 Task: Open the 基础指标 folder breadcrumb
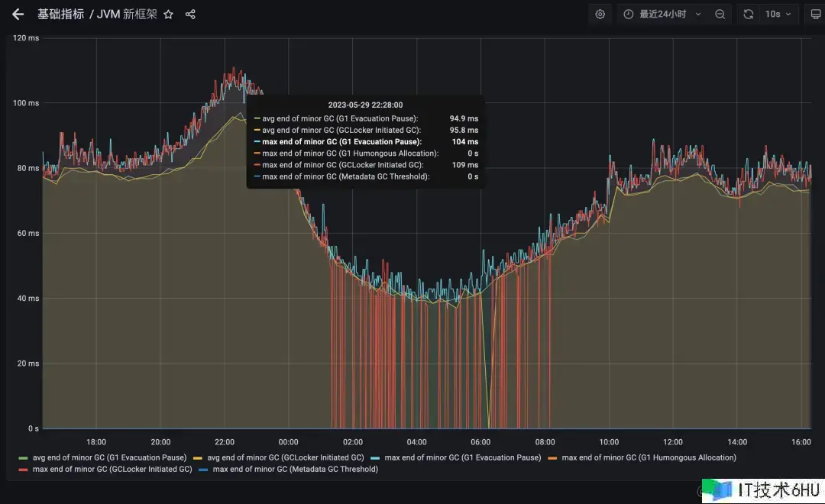point(60,15)
